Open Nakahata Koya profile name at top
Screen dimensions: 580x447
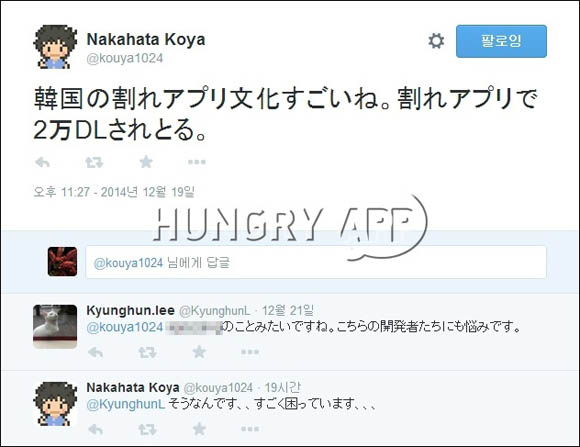(146, 39)
